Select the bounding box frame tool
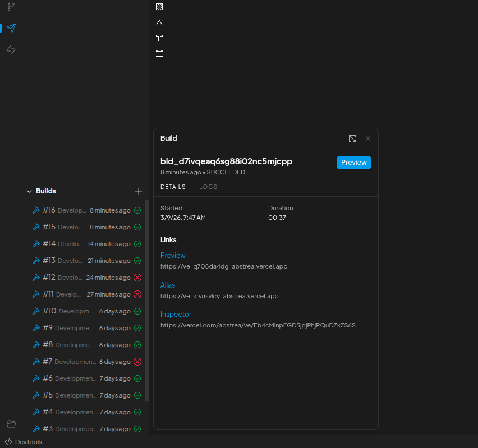The image size is (478, 448). click(x=159, y=54)
